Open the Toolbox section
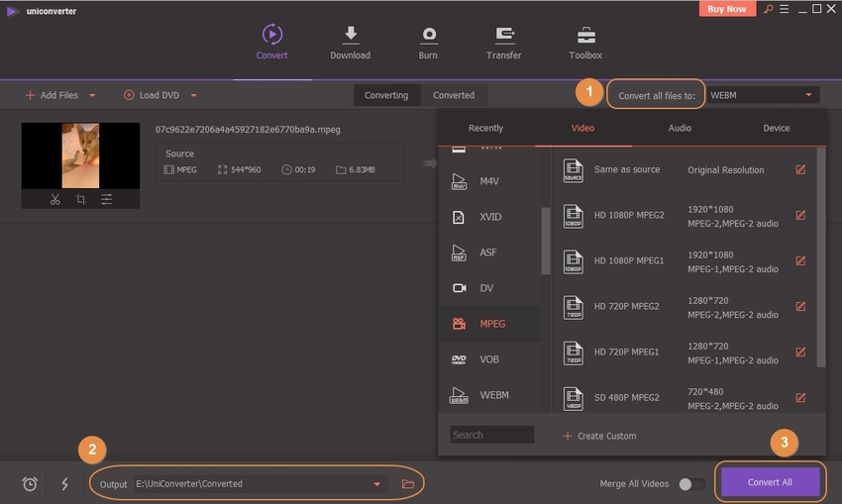842x504 pixels. click(x=585, y=42)
